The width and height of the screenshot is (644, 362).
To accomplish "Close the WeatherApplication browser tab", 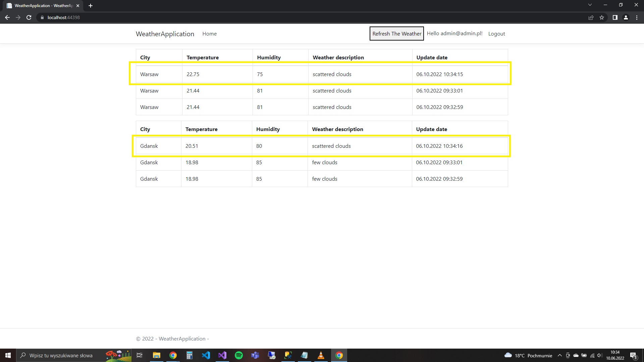I will pyautogui.click(x=78, y=6).
